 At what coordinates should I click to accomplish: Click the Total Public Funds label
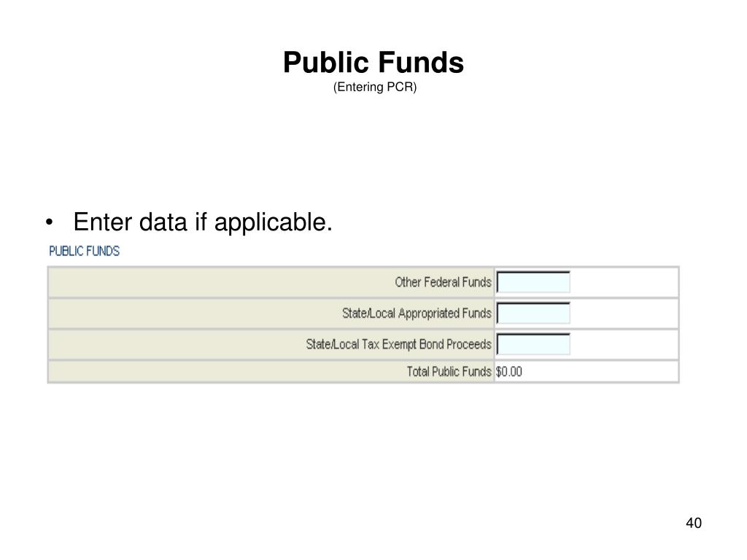(449, 371)
